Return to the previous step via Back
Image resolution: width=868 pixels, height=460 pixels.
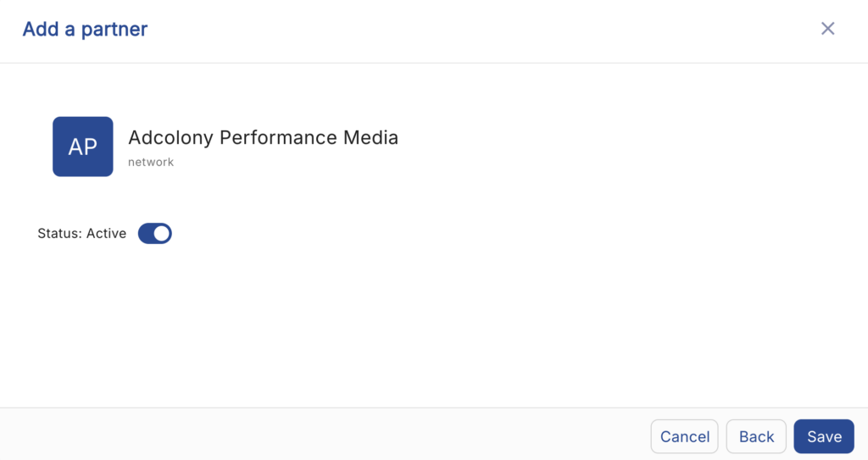(x=756, y=436)
